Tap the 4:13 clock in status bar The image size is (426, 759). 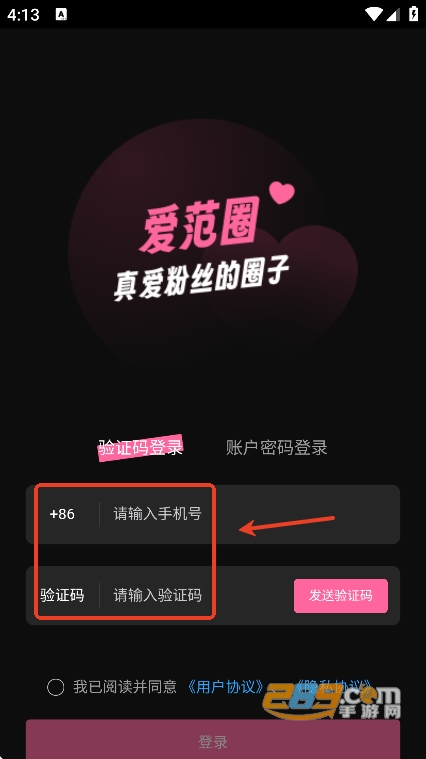click(23, 15)
